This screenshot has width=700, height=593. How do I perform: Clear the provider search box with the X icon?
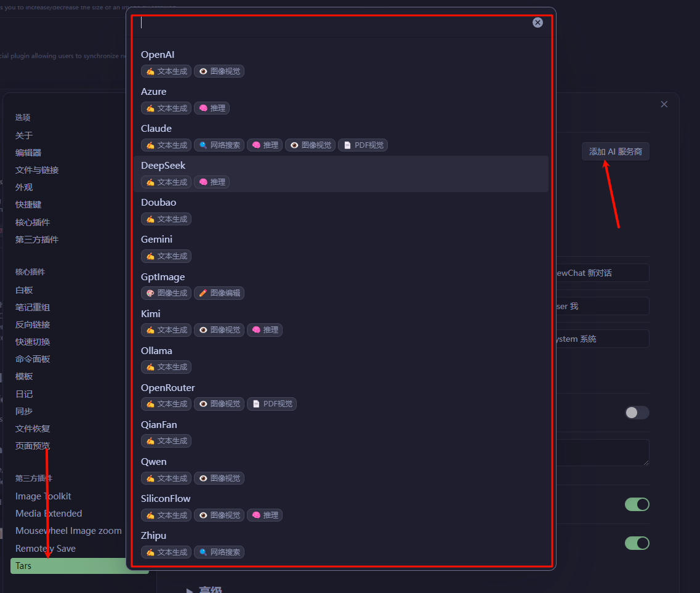tap(537, 23)
